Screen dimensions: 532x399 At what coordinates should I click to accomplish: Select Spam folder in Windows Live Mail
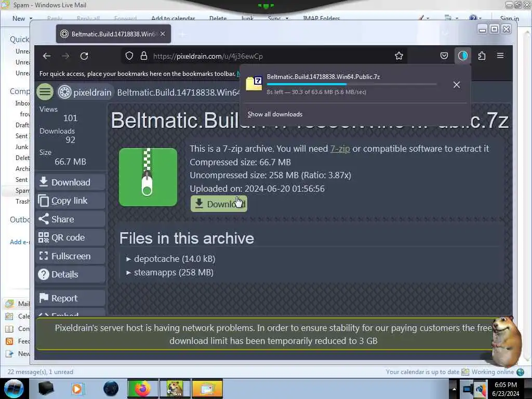click(22, 191)
